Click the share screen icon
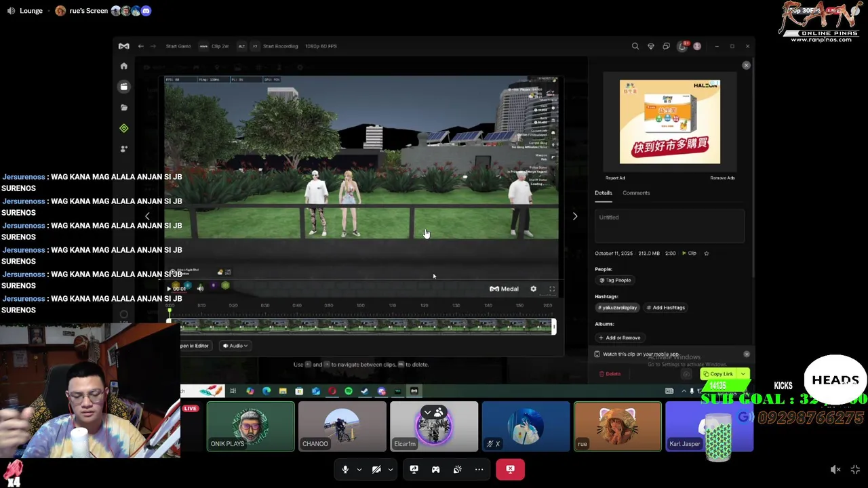This screenshot has width=868, height=488. pyautogui.click(x=414, y=469)
